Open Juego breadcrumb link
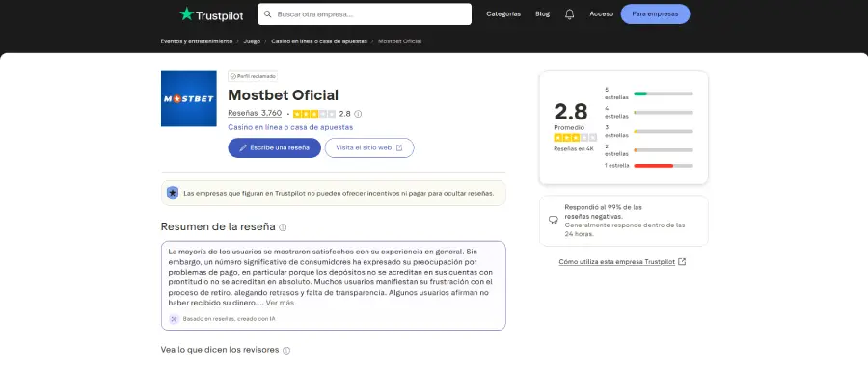Viewport: 868px width, 371px height. point(252,41)
